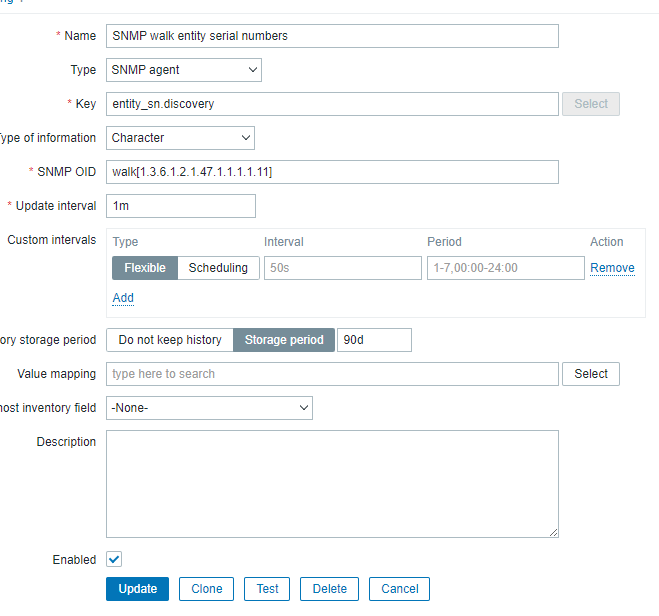The height and width of the screenshot is (616, 659).
Task: Click into the Name text field
Action: coord(332,36)
